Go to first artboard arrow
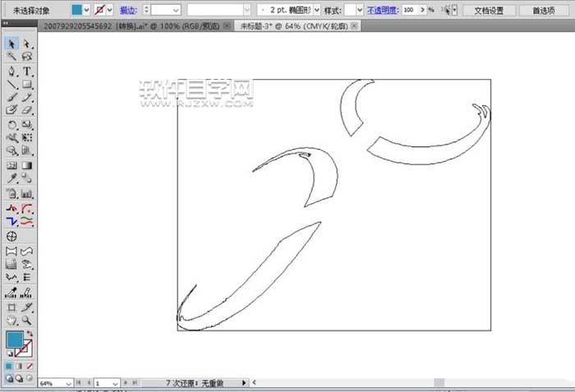Image resolution: width=575 pixels, height=392 pixels. pos(78,383)
